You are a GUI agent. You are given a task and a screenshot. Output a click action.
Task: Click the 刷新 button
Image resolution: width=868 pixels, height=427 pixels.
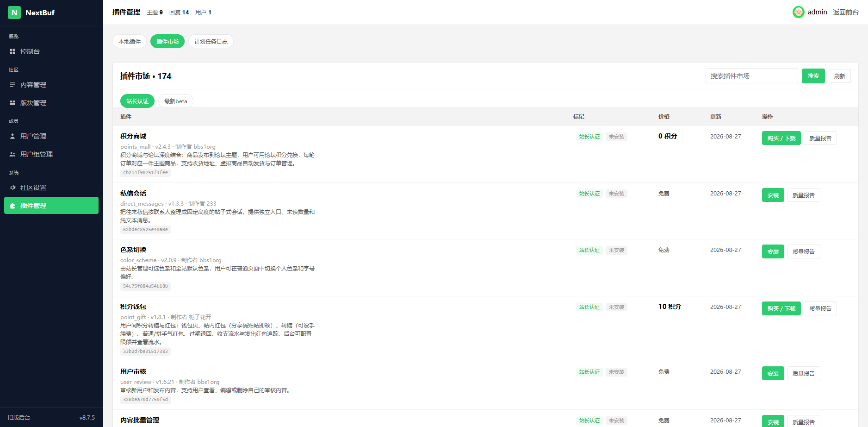coord(840,76)
